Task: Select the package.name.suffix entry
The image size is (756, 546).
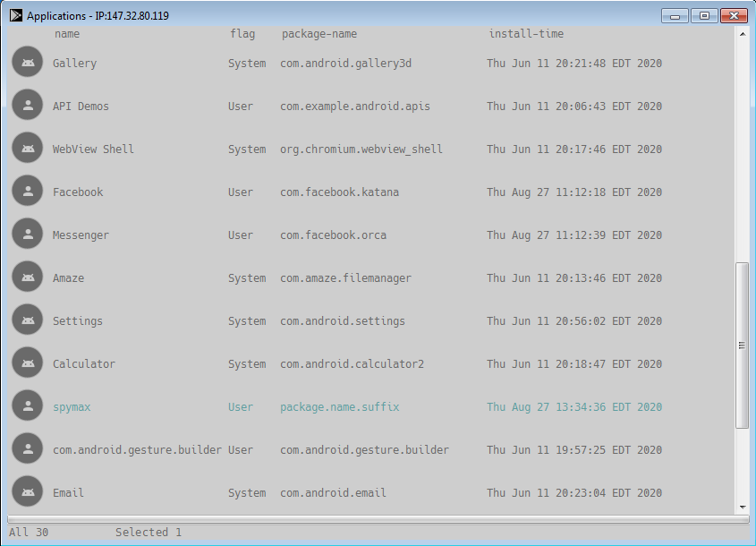Action: pos(339,407)
